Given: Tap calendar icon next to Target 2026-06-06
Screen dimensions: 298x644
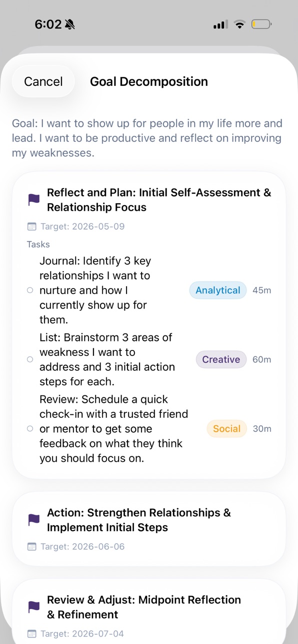Looking at the screenshot, I should point(32,547).
